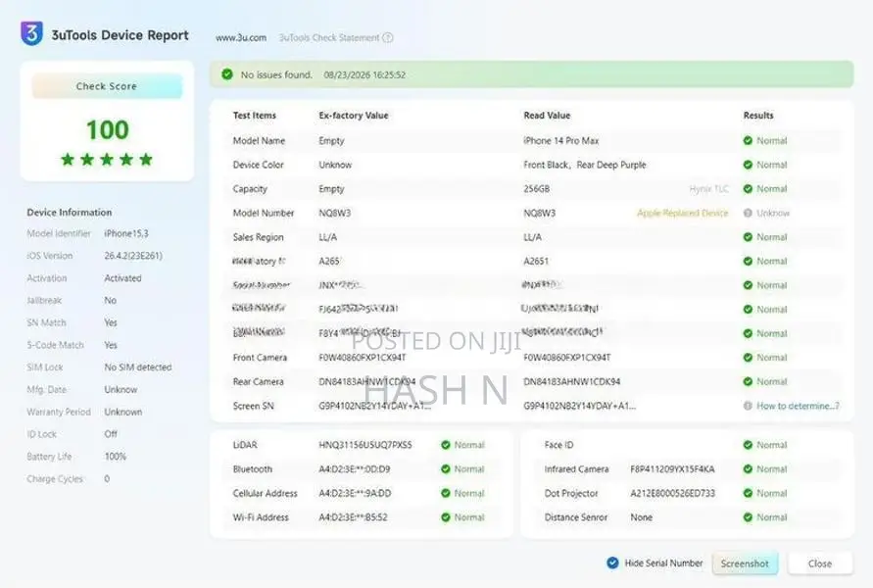873x588 pixels.
Task: Click the Sales Region row Normal check icon
Action: 748,236
